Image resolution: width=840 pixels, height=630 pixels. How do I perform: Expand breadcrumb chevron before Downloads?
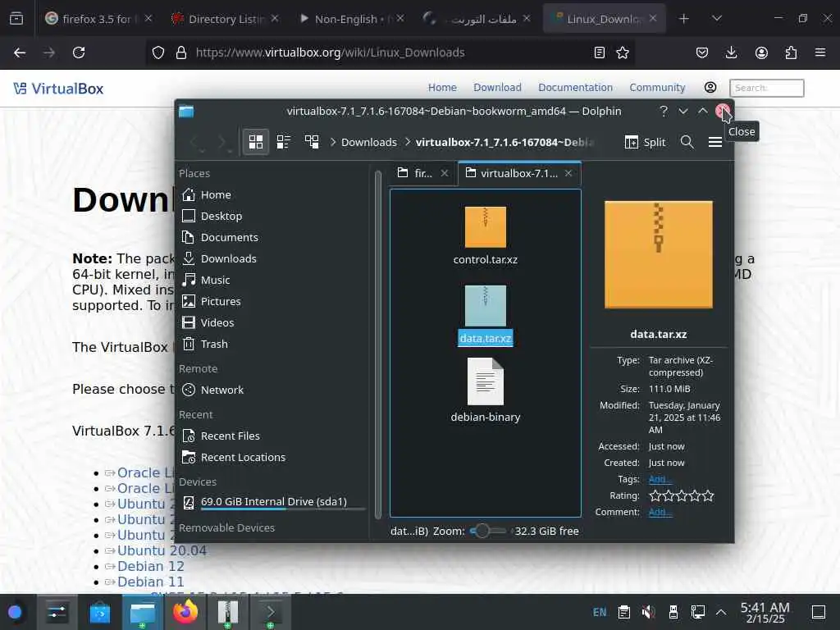[x=333, y=142]
